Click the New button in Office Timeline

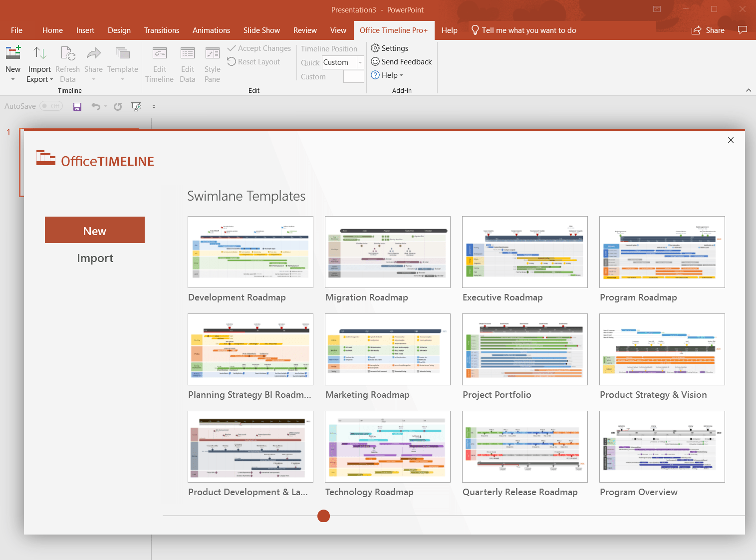pyautogui.click(x=94, y=230)
